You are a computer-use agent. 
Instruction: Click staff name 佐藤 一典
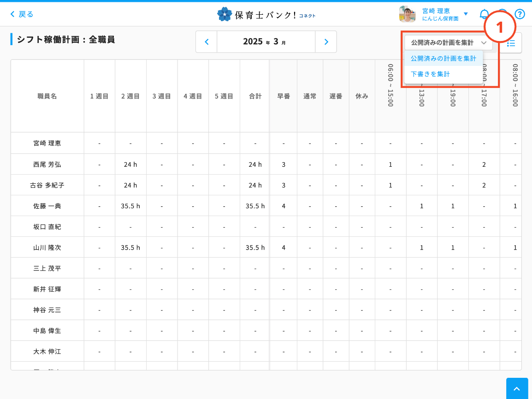pyautogui.click(x=47, y=206)
